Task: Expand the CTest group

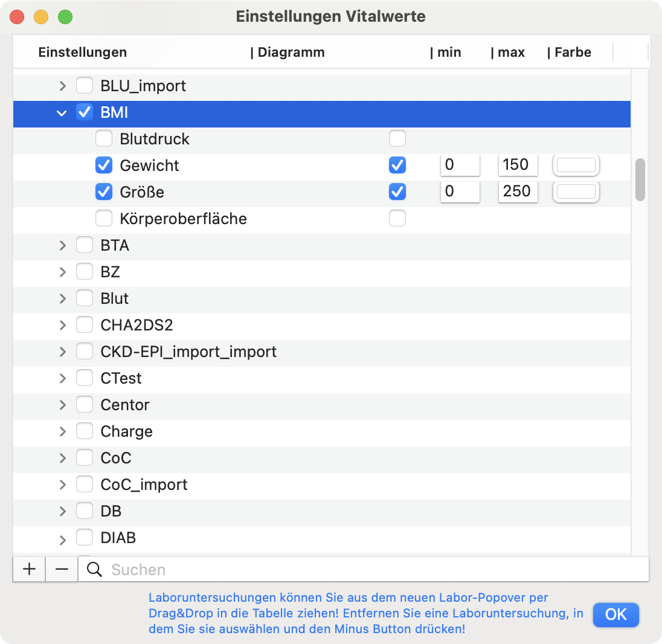Action: (62, 378)
